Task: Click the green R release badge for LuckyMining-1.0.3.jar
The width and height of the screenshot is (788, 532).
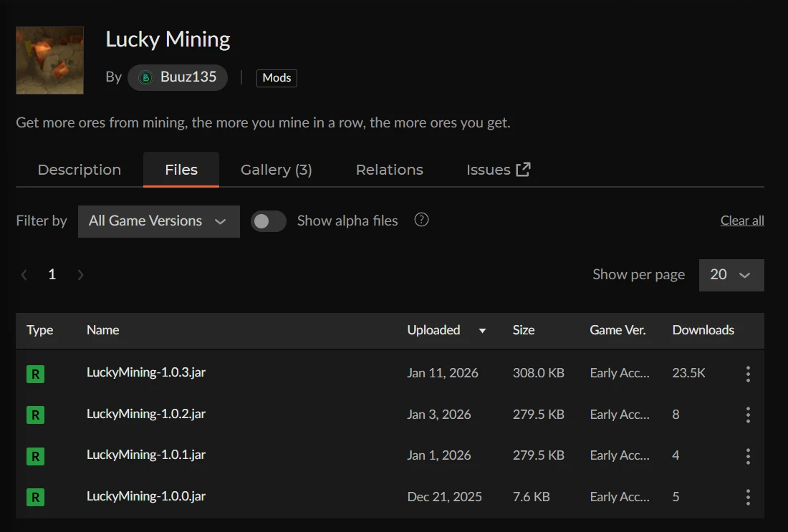Action: (35, 373)
